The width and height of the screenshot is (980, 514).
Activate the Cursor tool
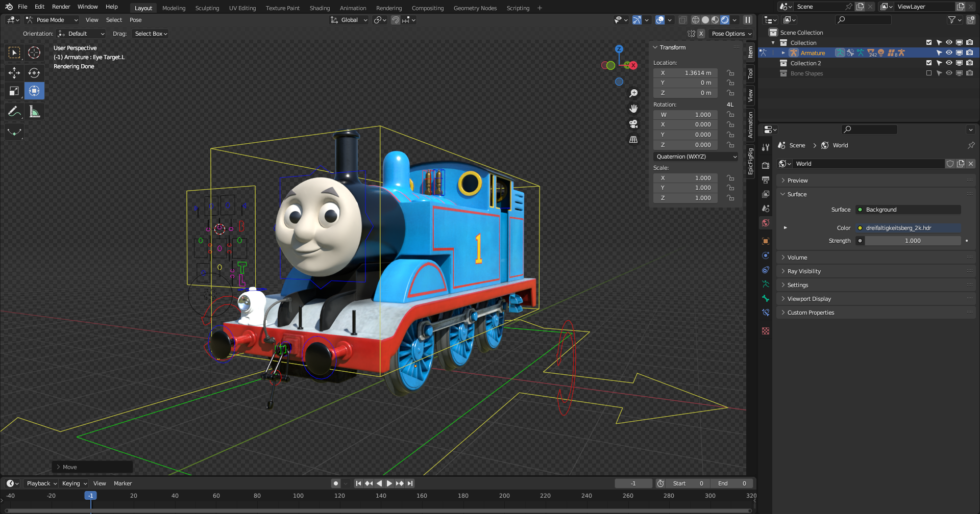(34, 53)
